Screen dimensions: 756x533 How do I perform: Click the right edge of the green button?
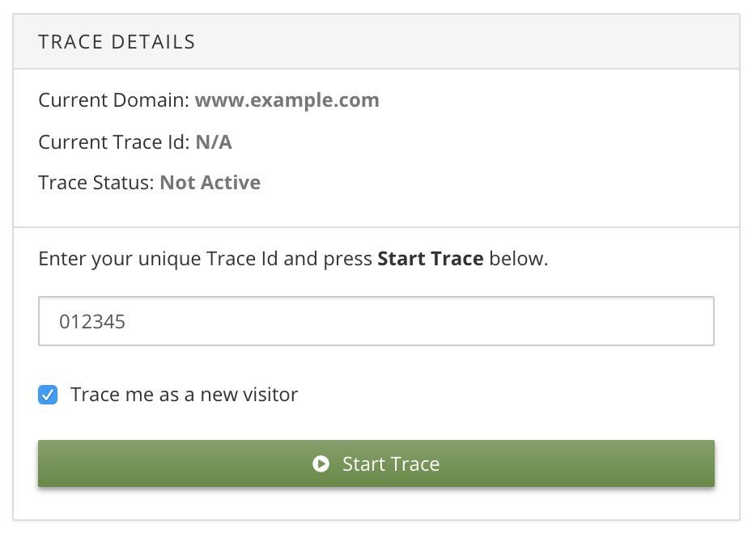[x=706, y=464]
